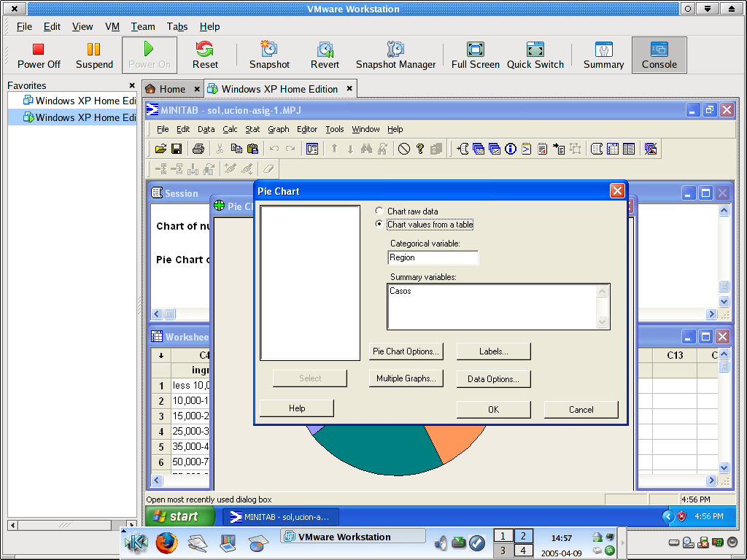This screenshot has height=560, width=747.
Task: Click the Help button in Pie Chart dialog
Action: point(297,408)
